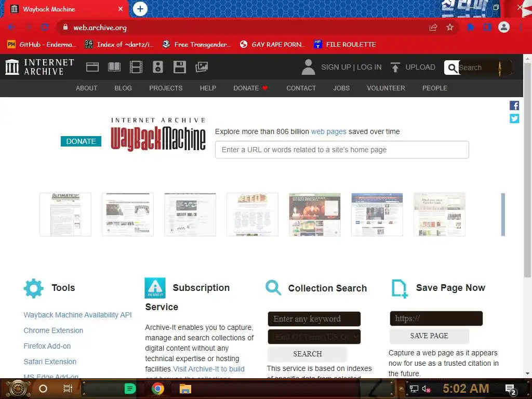Viewport: 532px width, 399px height.
Task: Click the first 'Ultimate' site thumbnail
Action: [65, 215]
